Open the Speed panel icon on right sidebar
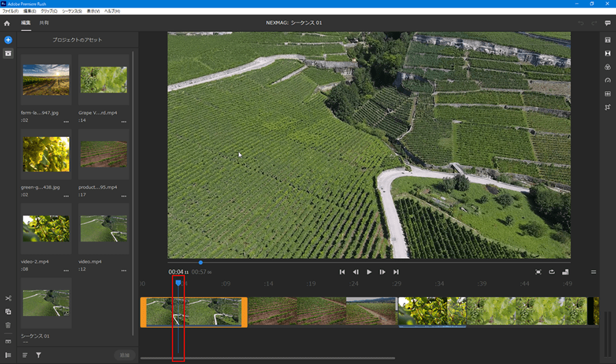616x364 pixels. (607, 80)
